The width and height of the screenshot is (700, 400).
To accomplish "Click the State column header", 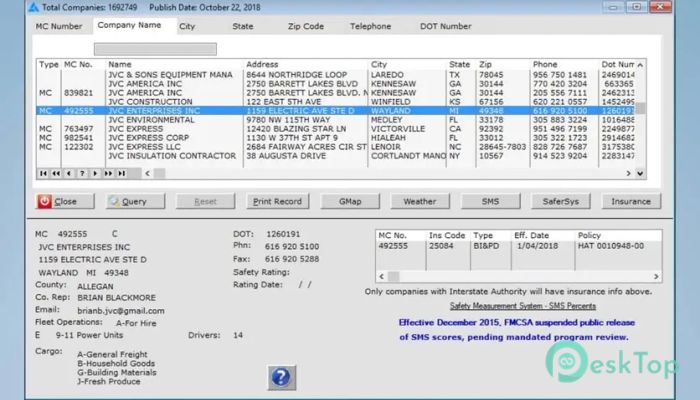I will click(x=461, y=64).
